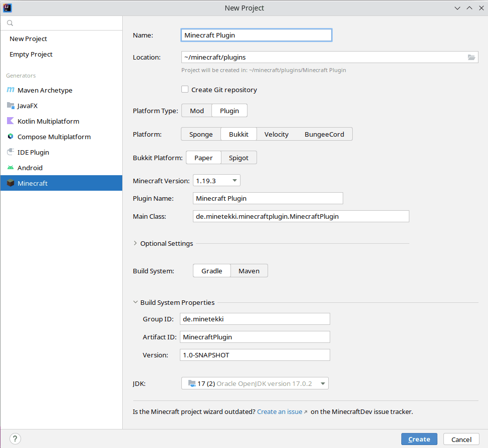Image resolution: width=488 pixels, height=448 pixels.
Task: Click the JavaFX generator icon
Action: 11,106
